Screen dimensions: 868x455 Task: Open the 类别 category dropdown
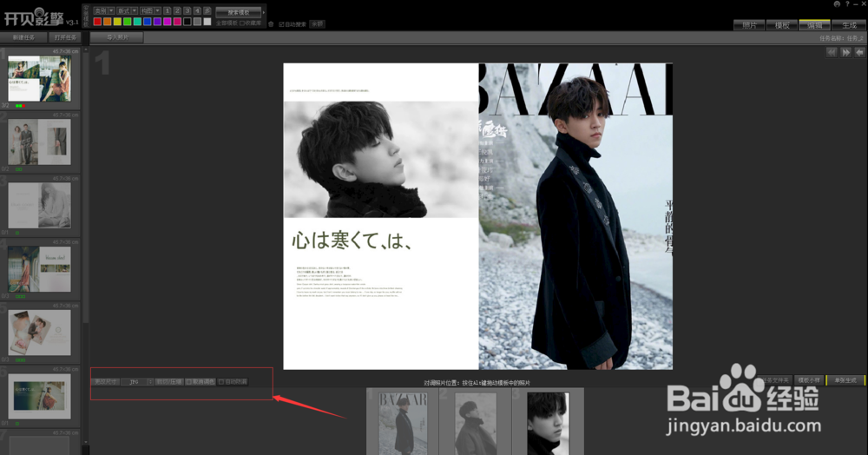coord(103,11)
